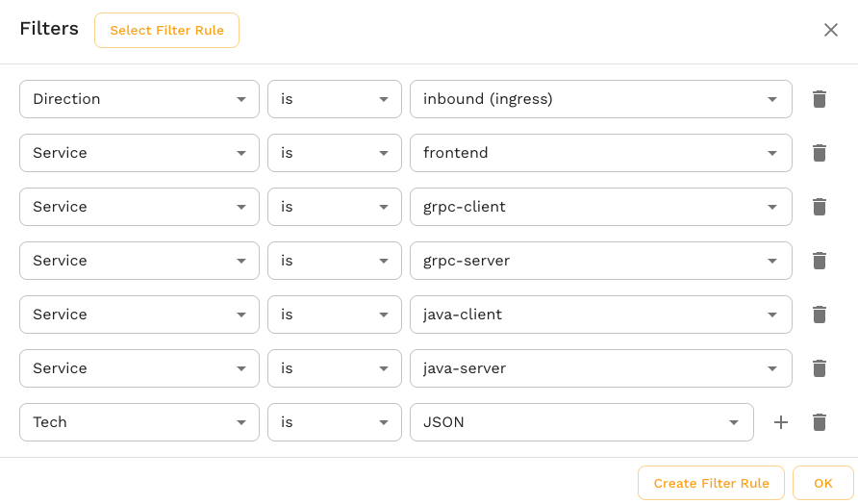The height and width of the screenshot is (504, 858).
Task: Open the frontend value dropdown
Action: (601, 153)
